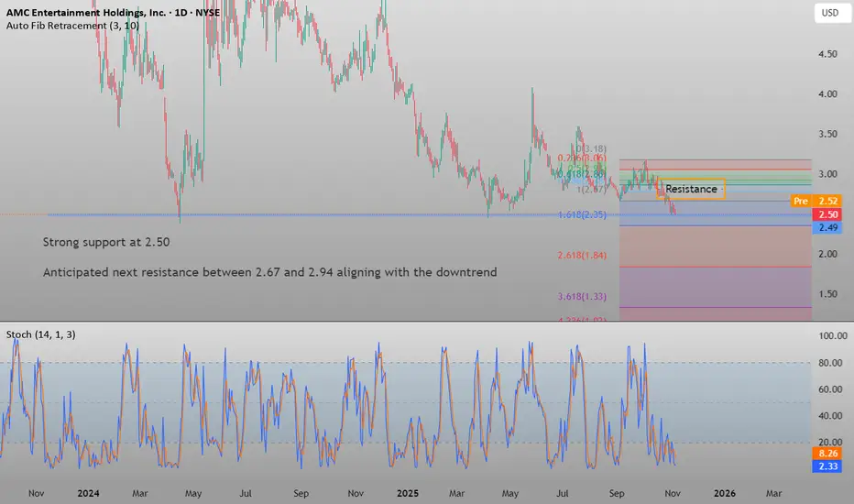Select the AMC Entertainment Holdings chart title

click(113, 13)
